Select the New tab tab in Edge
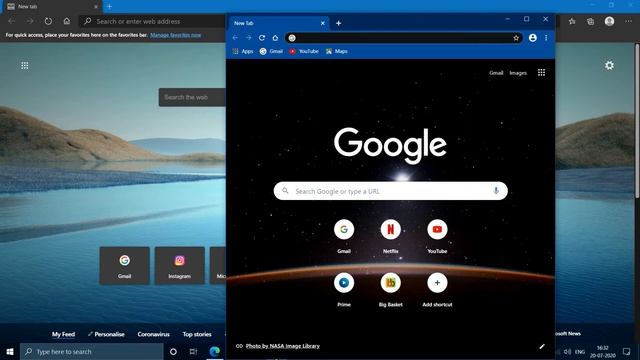This screenshot has width=640, height=360. (51, 7)
